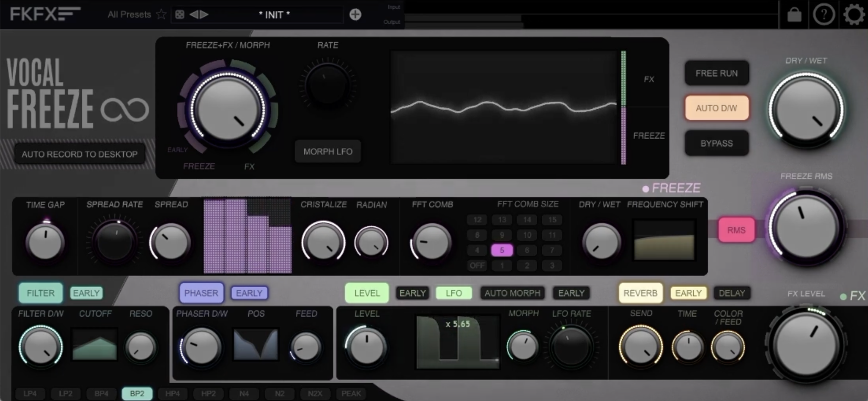Click the SPREAD RATE knob
This screenshot has width=868, height=401.
point(115,241)
